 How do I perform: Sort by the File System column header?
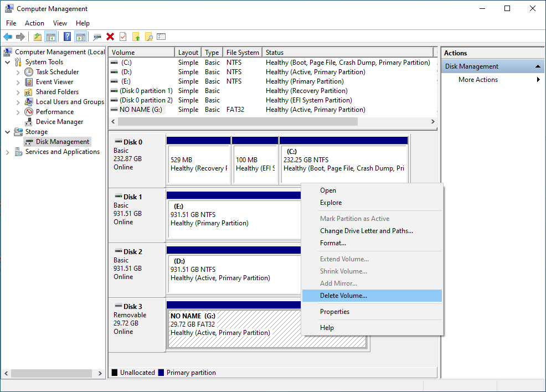[243, 52]
